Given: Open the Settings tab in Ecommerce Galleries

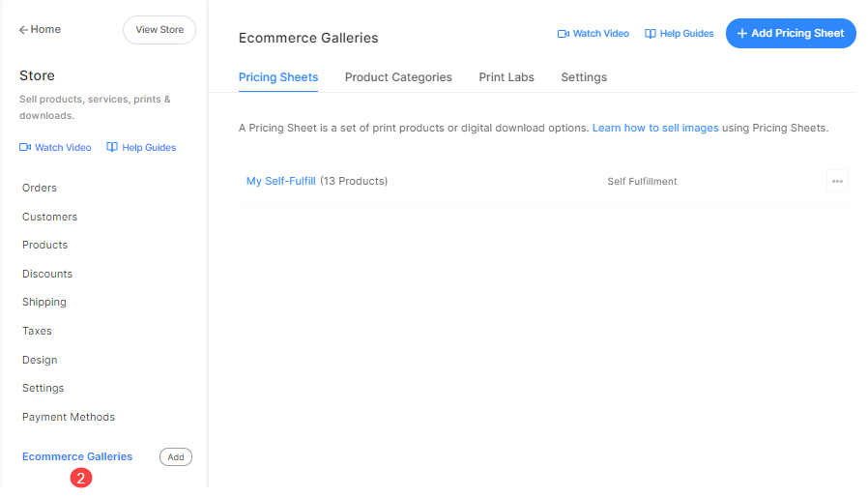Looking at the screenshot, I should tap(584, 77).
